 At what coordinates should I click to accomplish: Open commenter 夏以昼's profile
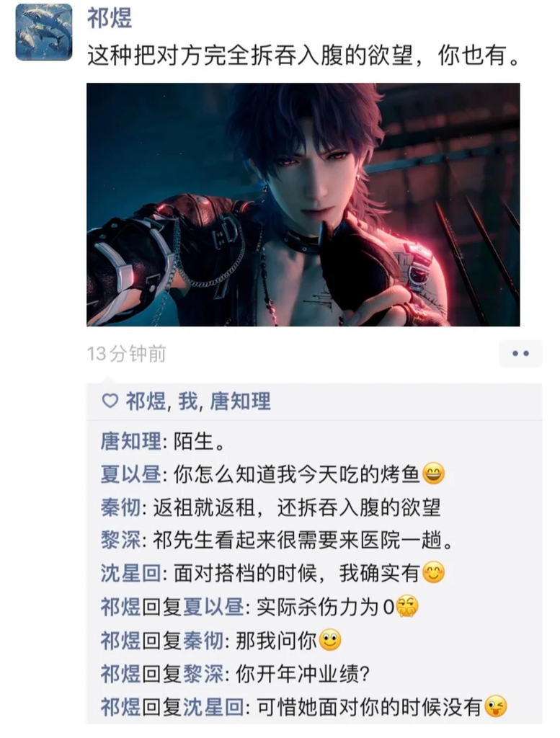(x=131, y=474)
